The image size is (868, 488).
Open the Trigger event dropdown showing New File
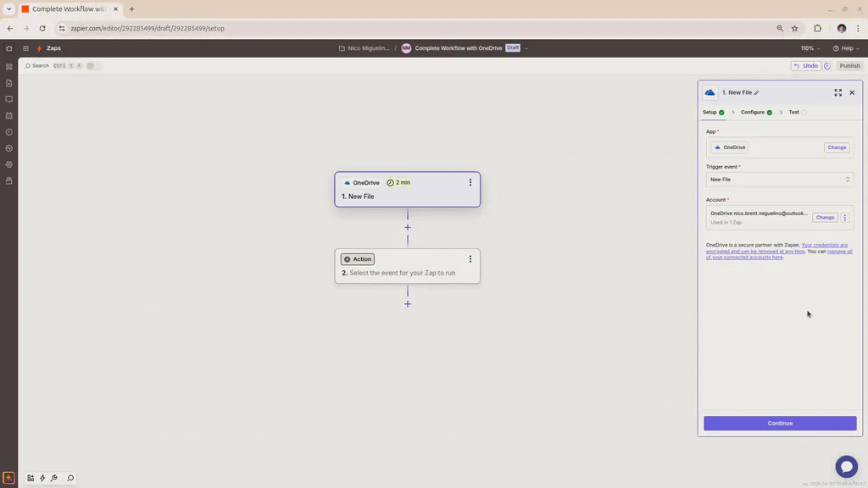point(778,179)
